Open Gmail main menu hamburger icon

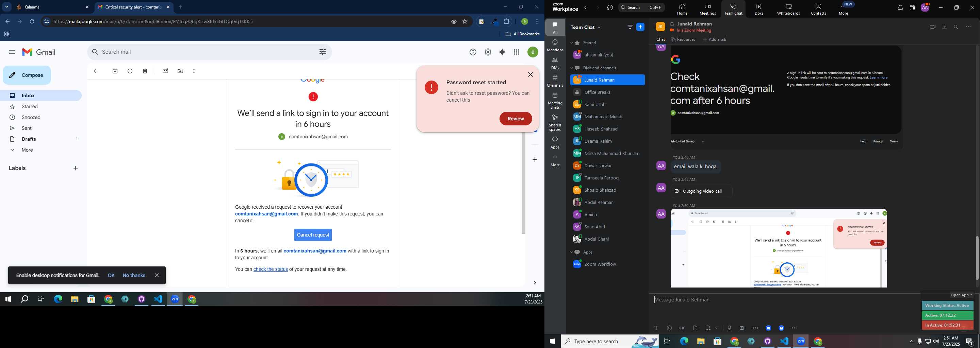pyautogui.click(x=12, y=52)
